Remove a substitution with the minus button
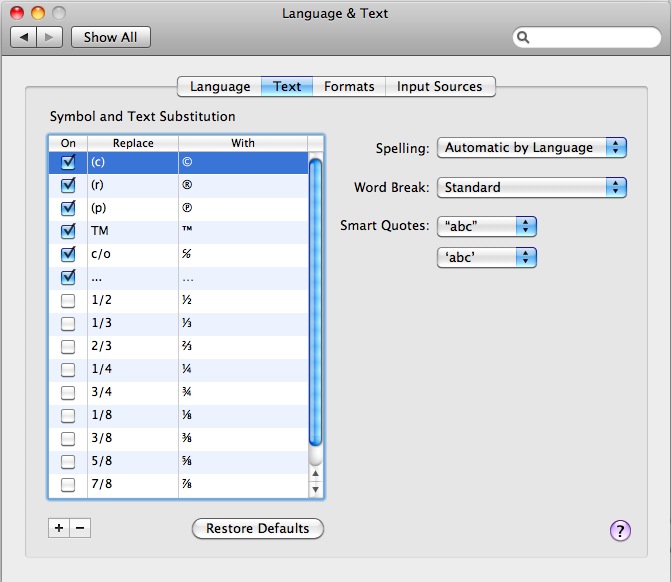The height and width of the screenshot is (582, 671). (80, 528)
